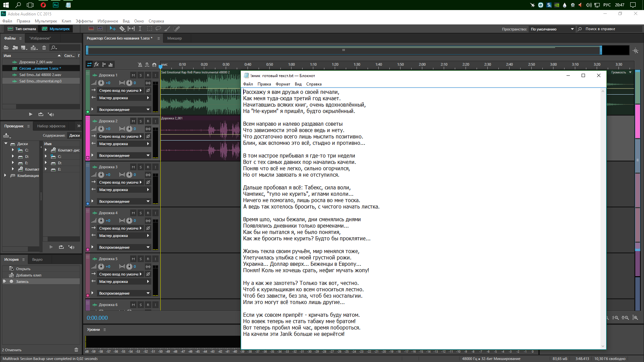The width and height of the screenshot is (644, 362).
Task: Open Формат menu in Notepad
Action: [x=283, y=84]
